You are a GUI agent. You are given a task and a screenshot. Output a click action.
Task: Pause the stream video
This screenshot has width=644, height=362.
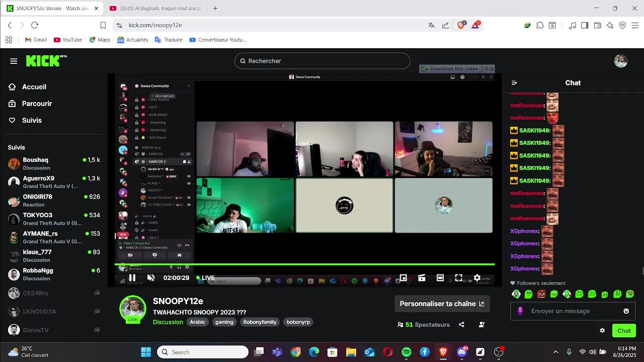click(132, 278)
